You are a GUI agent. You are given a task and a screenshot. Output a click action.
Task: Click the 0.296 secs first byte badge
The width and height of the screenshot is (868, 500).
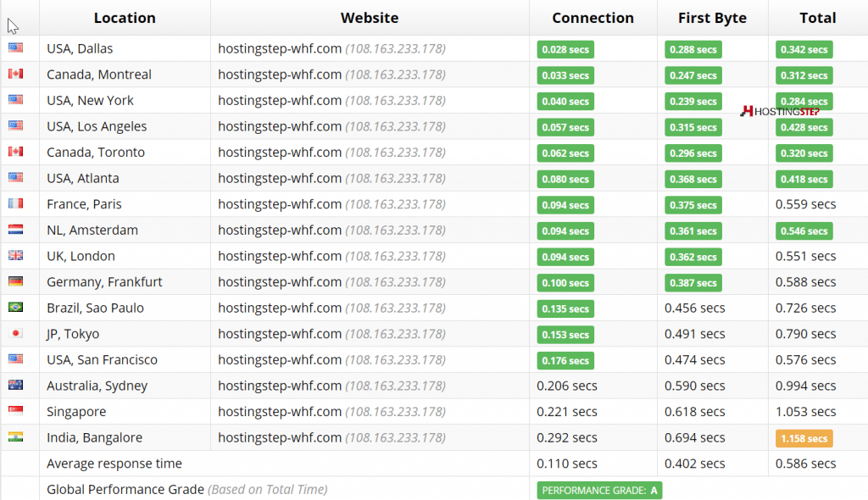click(693, 153)
